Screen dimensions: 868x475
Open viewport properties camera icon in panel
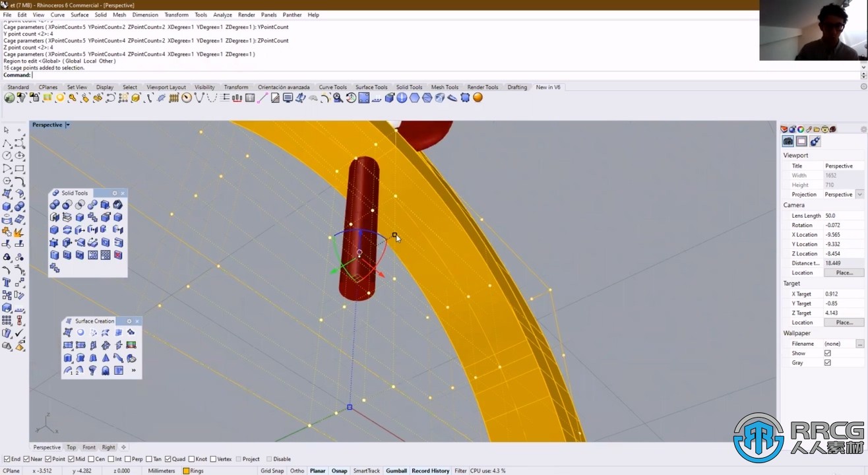pos(788,141)
